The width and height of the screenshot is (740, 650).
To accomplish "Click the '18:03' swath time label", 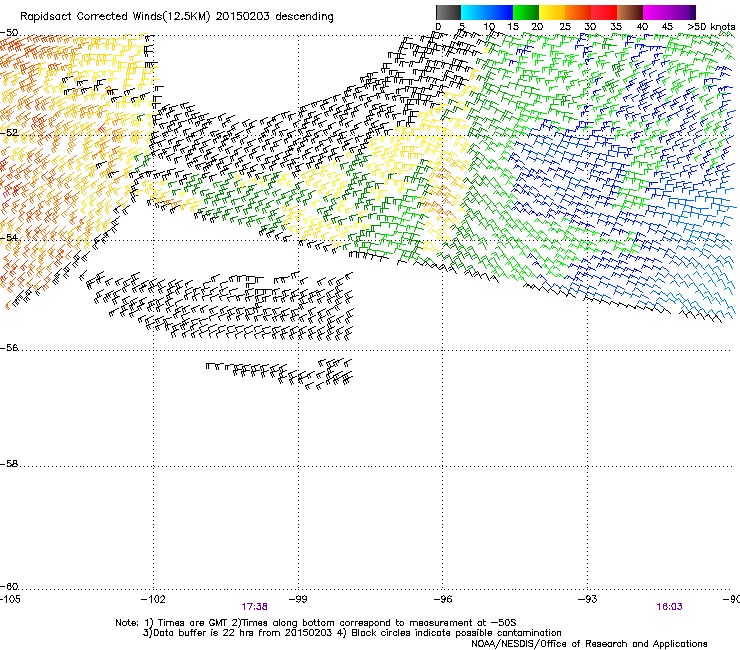I will coord(669,607).
